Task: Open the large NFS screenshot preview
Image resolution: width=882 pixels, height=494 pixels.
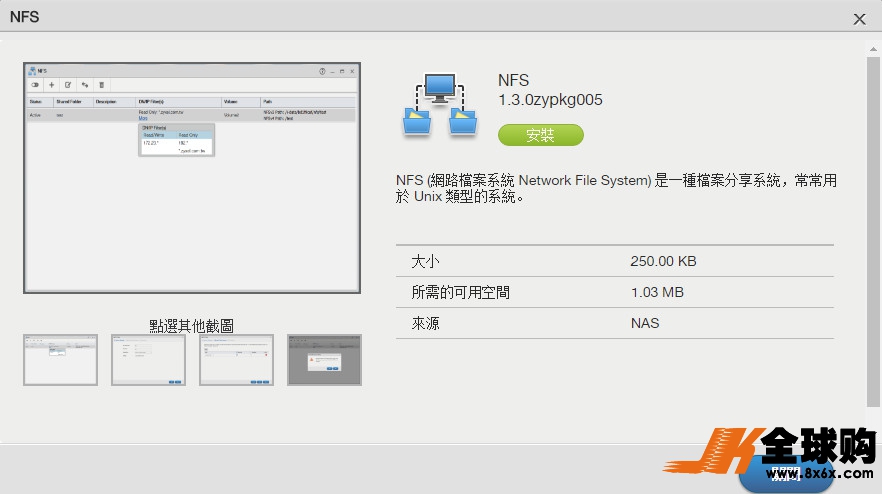Action: tap(192, 178)
